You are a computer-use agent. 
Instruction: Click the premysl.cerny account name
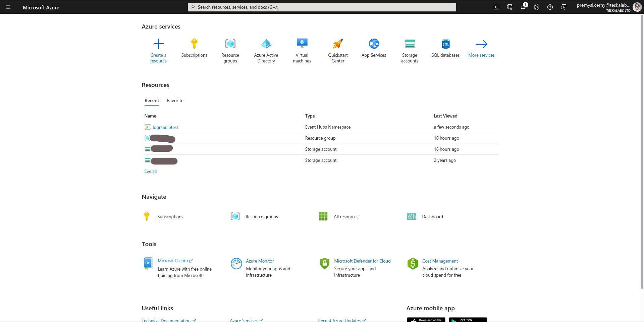pos(603,5)
